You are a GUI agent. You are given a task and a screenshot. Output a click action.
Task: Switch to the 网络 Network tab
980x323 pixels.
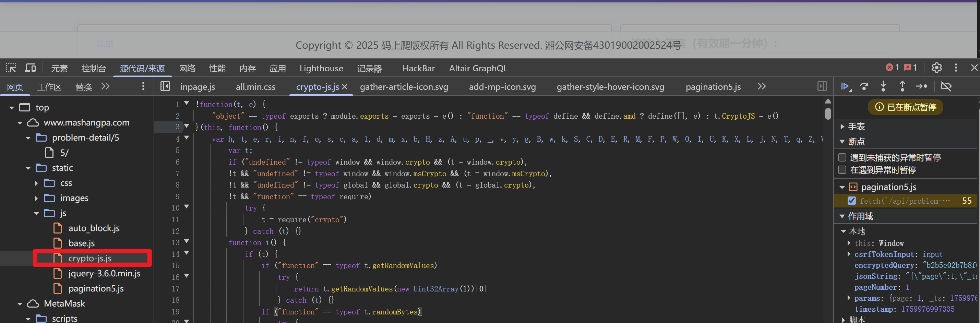coord(187,69)
